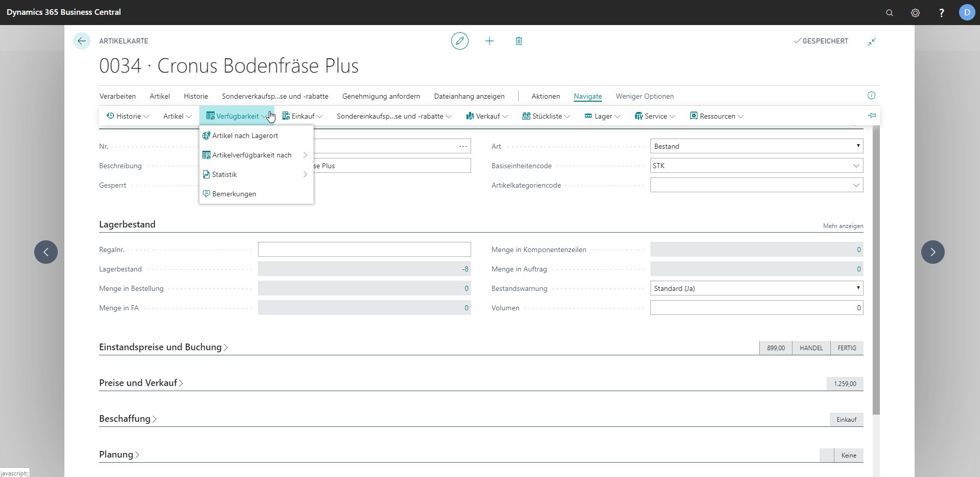Expand the Beschaffung section
The width and height of the screenshot is (980, 477).
[128, 419]
